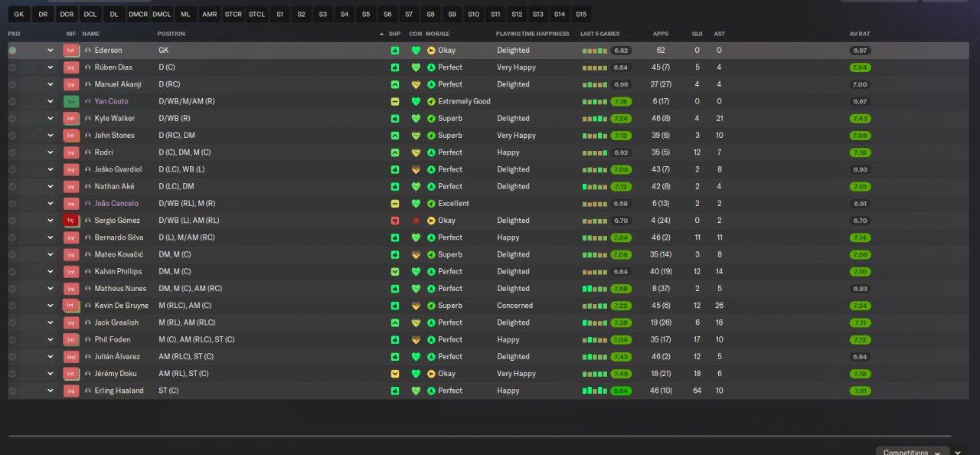This screenshot has height=455, width=980.
Task: Sort the table by the MORALE column
Action: coord(438,34)
